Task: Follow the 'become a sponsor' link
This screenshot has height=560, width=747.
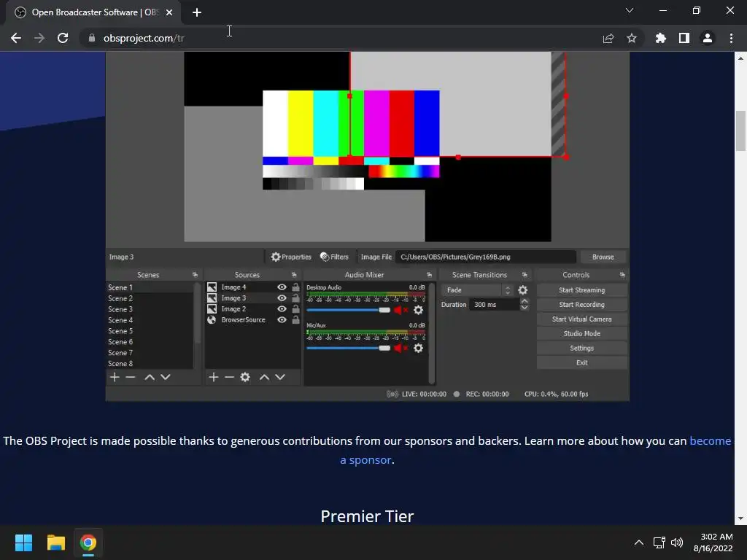Action: tap(710, 441)
